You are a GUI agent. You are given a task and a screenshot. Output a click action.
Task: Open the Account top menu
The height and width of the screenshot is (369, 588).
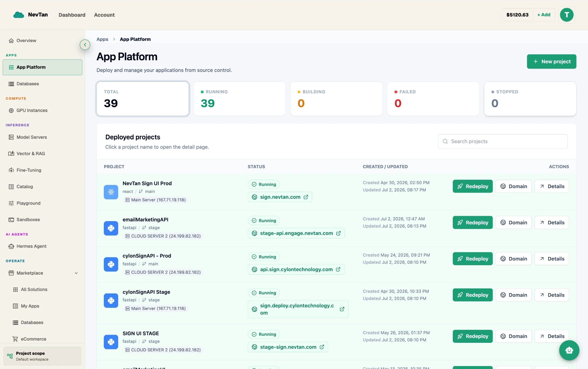click(104, 15)
